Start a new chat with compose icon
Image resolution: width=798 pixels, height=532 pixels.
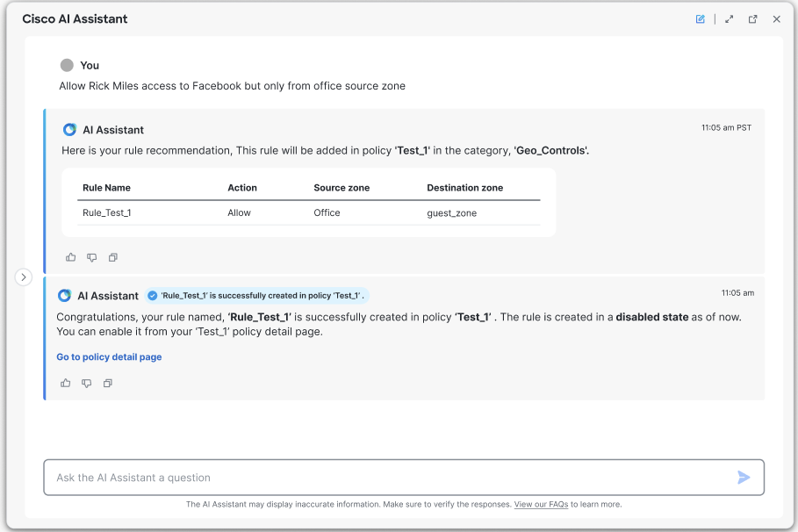tap(701, 18)
